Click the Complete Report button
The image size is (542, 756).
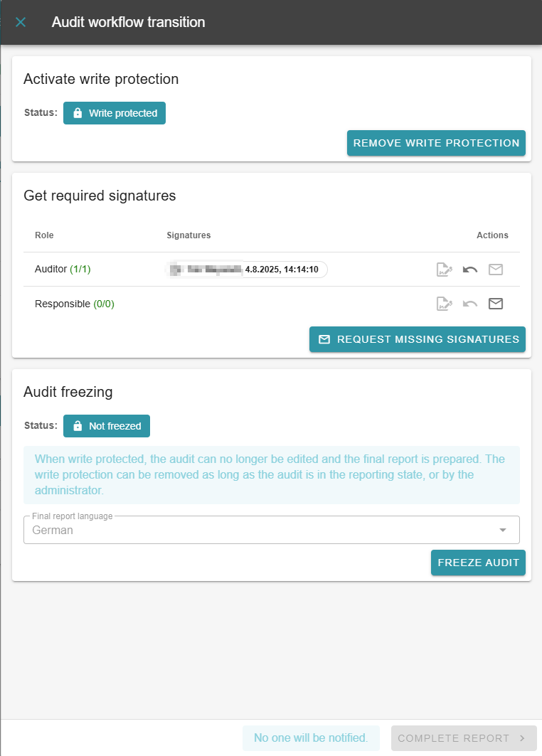(x=463, y=738)
